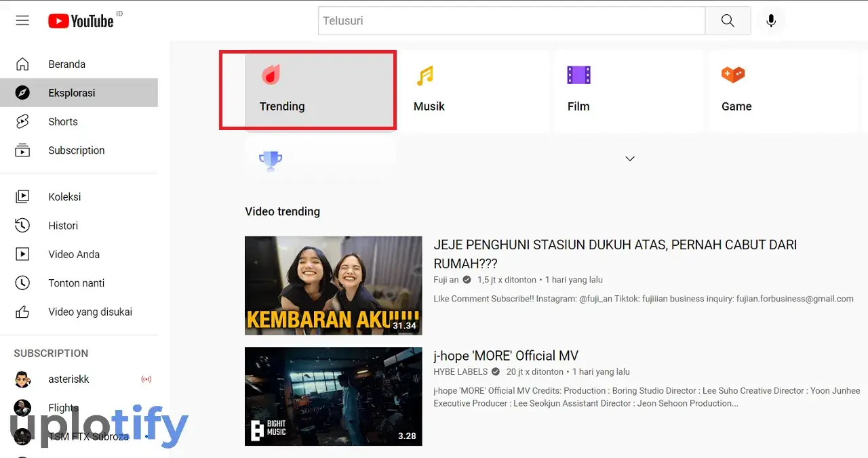Click the Koleksi library icon
This screenshot has height=458, width=868.
(22, 196)
